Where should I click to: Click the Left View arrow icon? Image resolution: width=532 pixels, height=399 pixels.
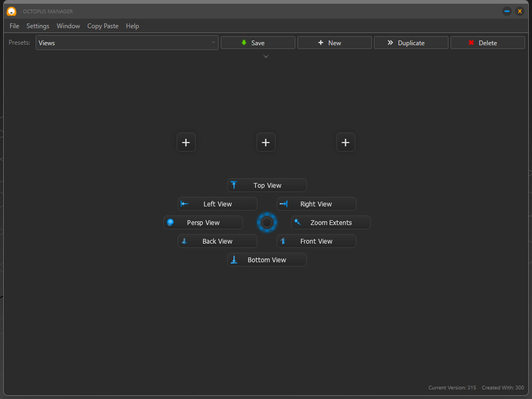[184, 204]
